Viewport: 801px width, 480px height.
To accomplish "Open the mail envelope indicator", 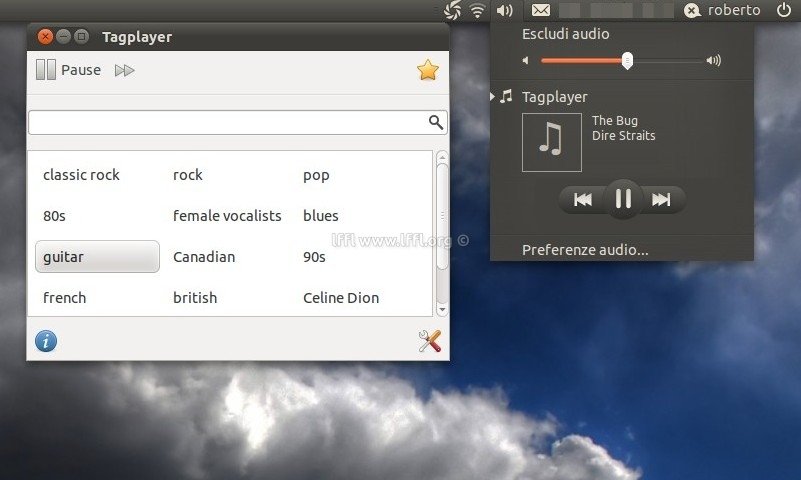I will point(541,10).
